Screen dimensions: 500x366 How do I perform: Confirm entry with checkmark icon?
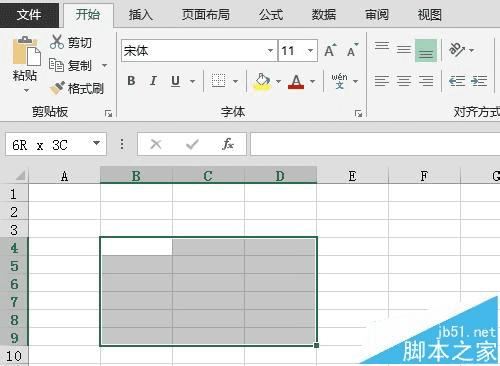click(192, 144)
